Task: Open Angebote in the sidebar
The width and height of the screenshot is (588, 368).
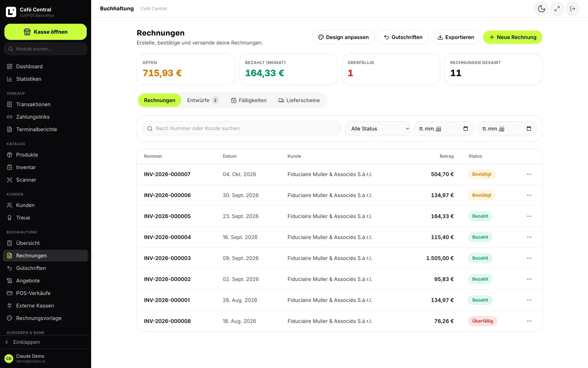Action: coord(46,281)
